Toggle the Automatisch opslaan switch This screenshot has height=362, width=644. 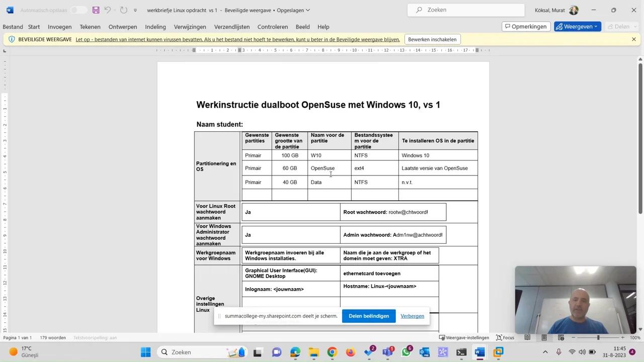[x=78, y=10]
